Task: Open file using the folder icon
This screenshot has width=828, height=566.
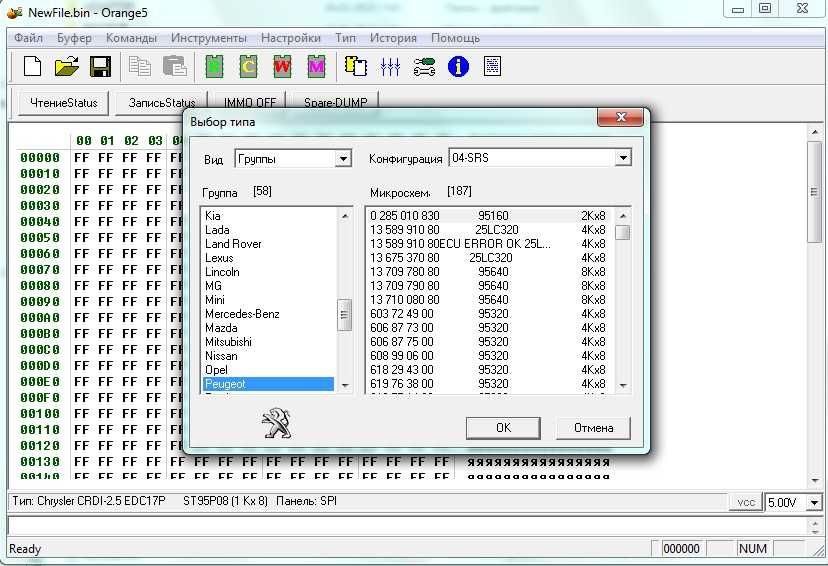Action: pyautogui.click(x=67, y=67)
